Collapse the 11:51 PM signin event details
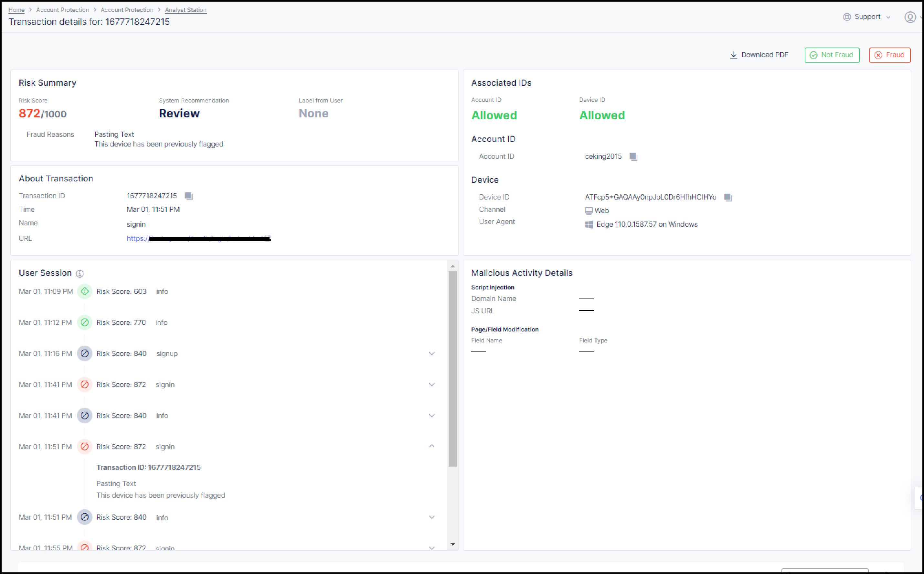The height and width of the screenshot is (574, 924). [x=432, y=446]
